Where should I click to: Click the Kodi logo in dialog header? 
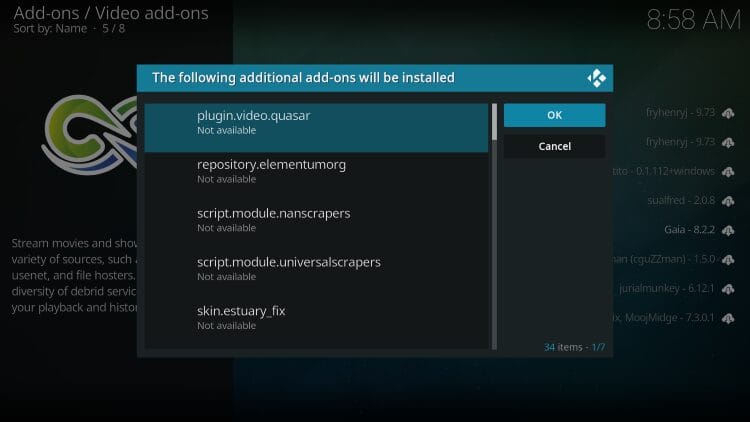click(596, 78)
